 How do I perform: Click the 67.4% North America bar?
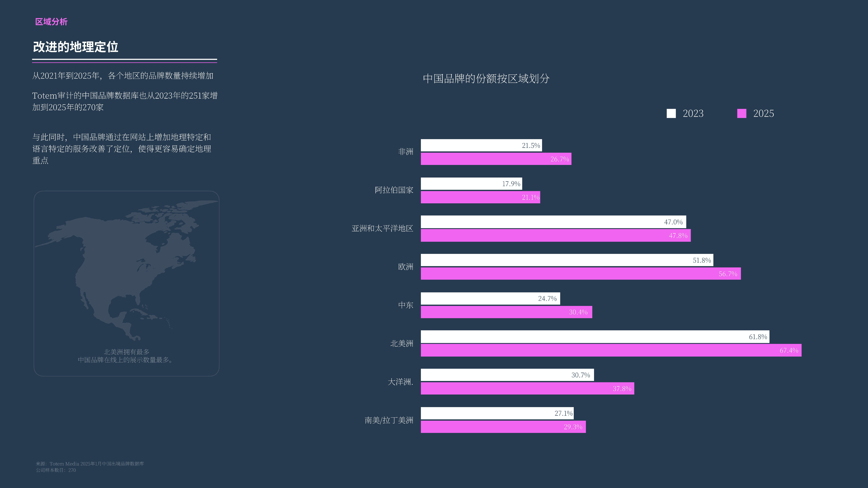tap(611, 350)
